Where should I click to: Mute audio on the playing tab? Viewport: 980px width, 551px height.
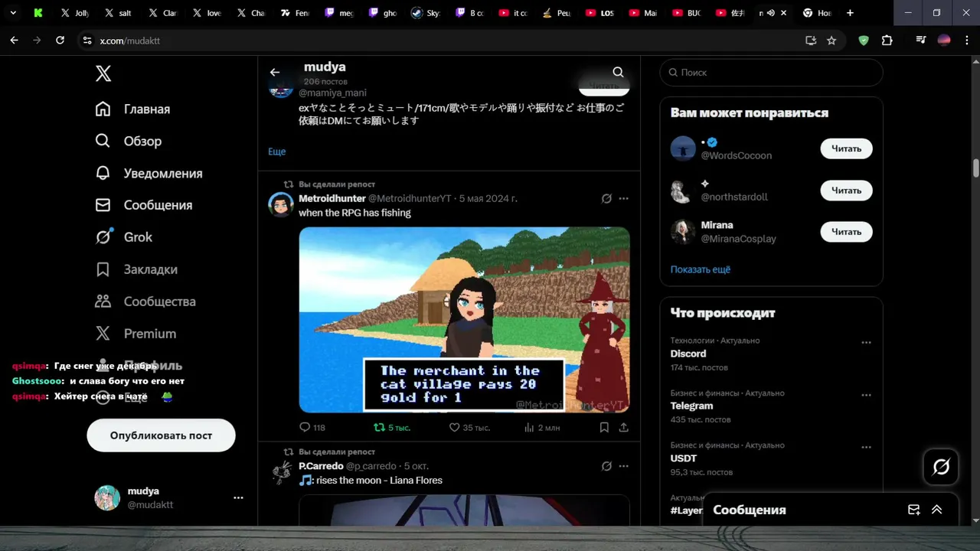(x=770, y=13)
